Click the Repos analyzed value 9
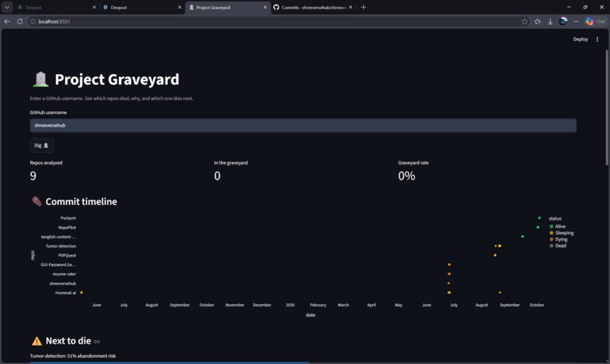Viewport: 610px width, 364px height. 33,176
